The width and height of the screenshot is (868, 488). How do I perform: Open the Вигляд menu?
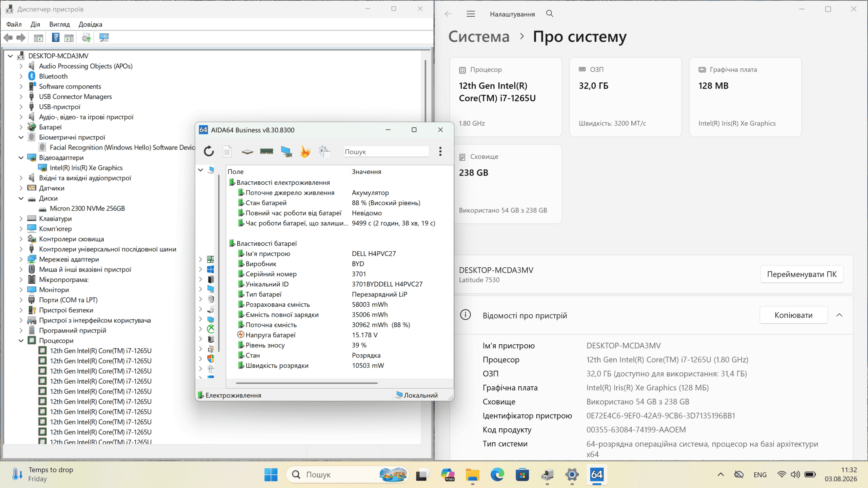point(60,24)
